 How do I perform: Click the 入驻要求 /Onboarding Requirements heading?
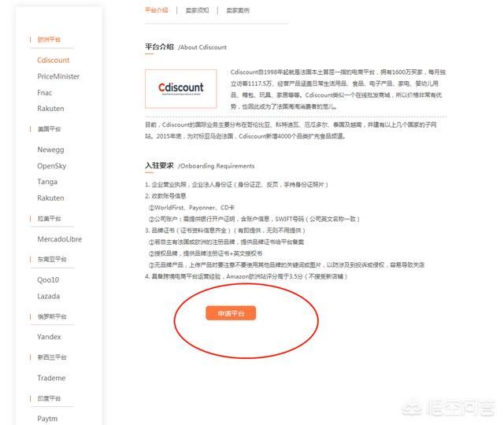pyautogui.click(x=199, y=166)
